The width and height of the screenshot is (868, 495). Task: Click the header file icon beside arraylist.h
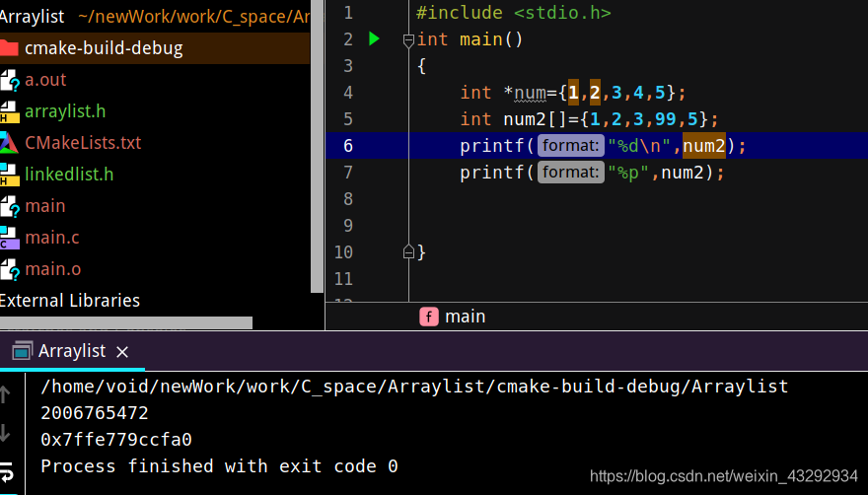pos(8,111)
